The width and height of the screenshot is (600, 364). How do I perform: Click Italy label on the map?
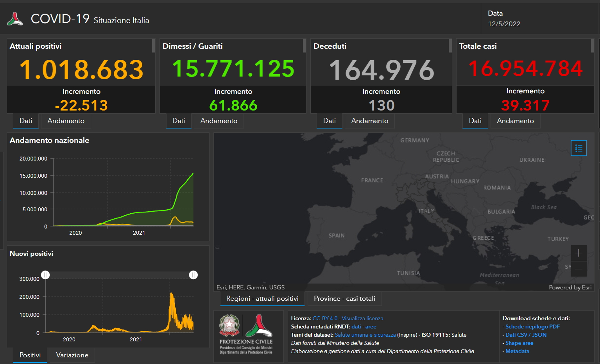pyautogui.click(x=426, y=211)
